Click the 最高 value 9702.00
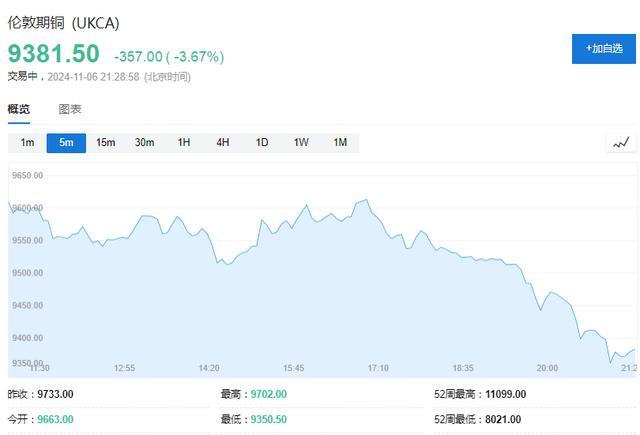This screenshot has height=435, width=640. point(268,394)
